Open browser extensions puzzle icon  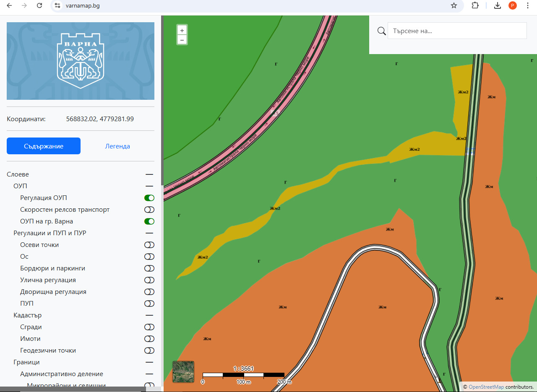click(475, 5)
